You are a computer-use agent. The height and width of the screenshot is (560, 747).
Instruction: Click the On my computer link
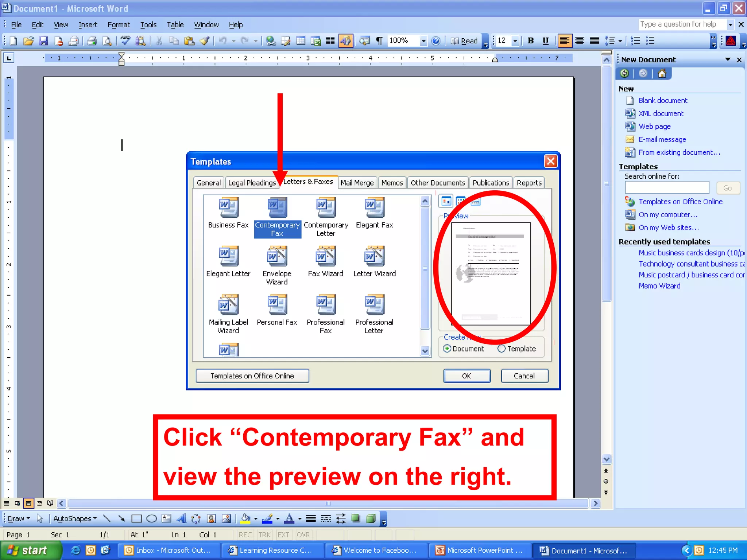tap(668, 215)
